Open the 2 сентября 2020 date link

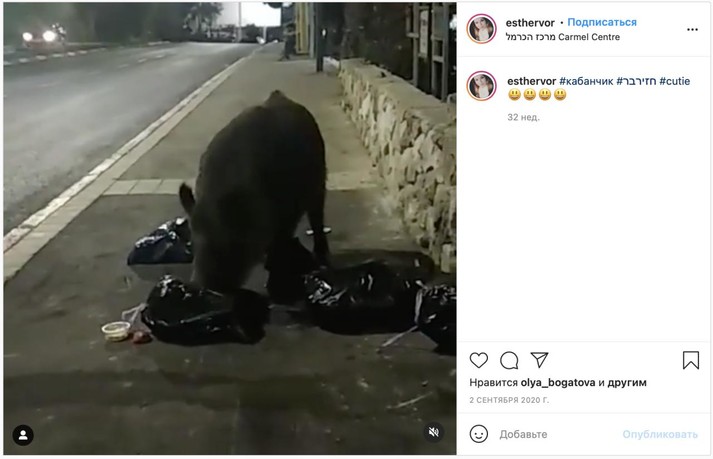(509, 400)
